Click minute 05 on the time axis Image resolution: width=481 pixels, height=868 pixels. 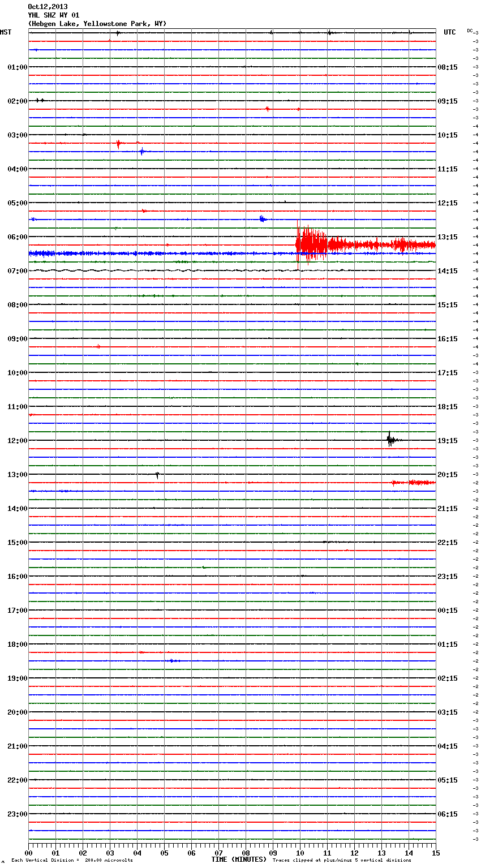pos(164,853)
